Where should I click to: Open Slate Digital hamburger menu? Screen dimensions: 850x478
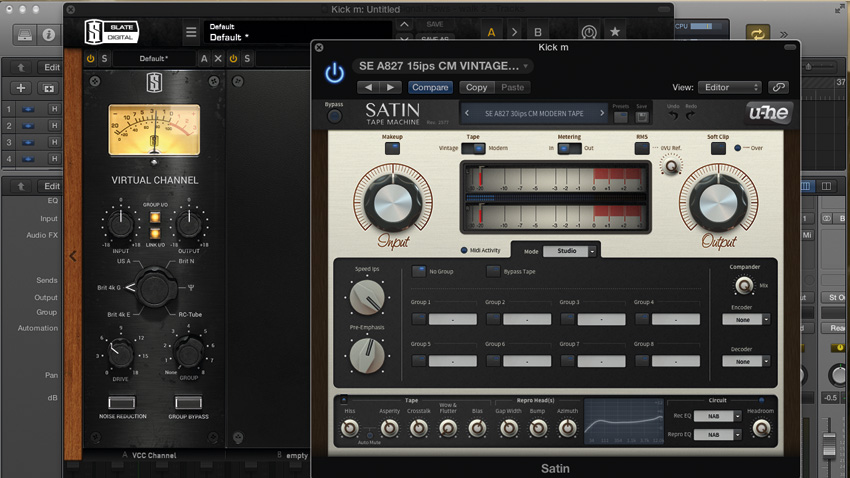click(191, 33)
